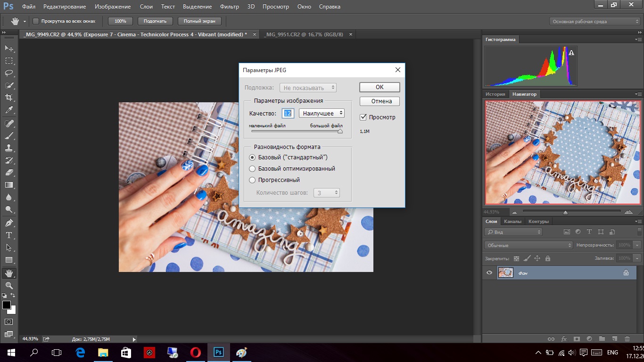The width and height of the screenshot is (644, 362).
Task: Select the Lasso tool
Action: pyautogui.click(x=9, y=73)
